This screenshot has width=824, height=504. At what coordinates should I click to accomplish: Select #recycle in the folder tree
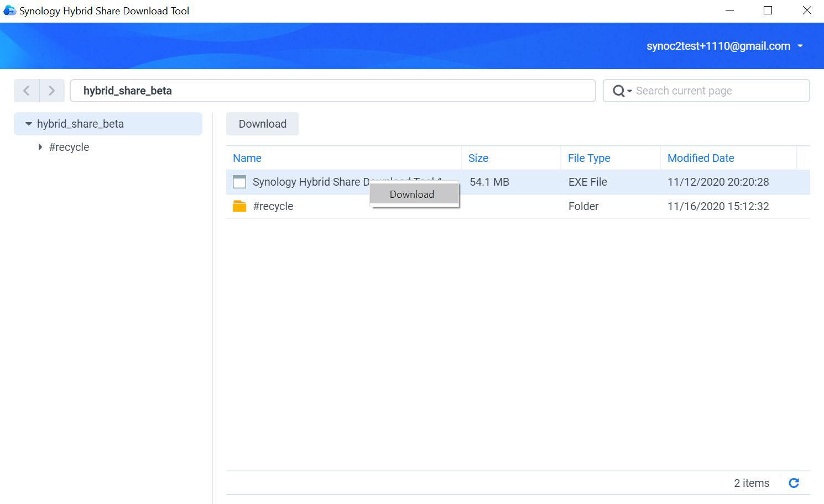(x=69, y=147)
